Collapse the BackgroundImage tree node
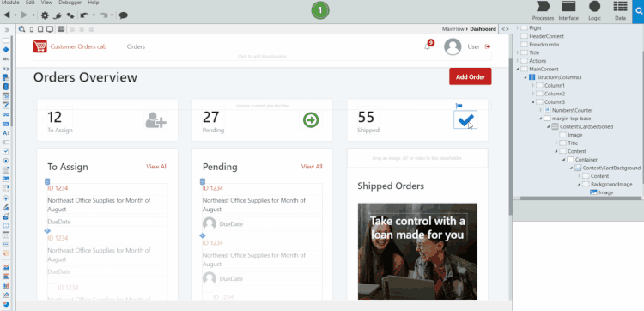This screenshot has width=644, height=311. click(x=579, y=184)
